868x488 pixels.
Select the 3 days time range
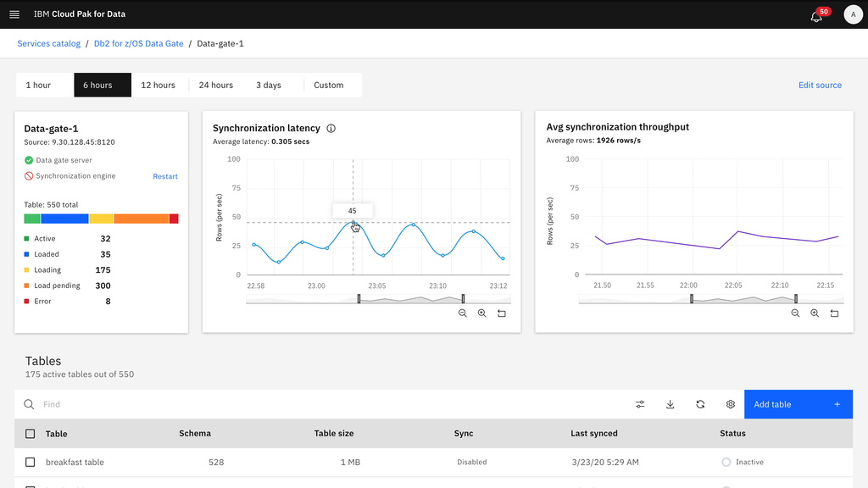tap(268, 85)
